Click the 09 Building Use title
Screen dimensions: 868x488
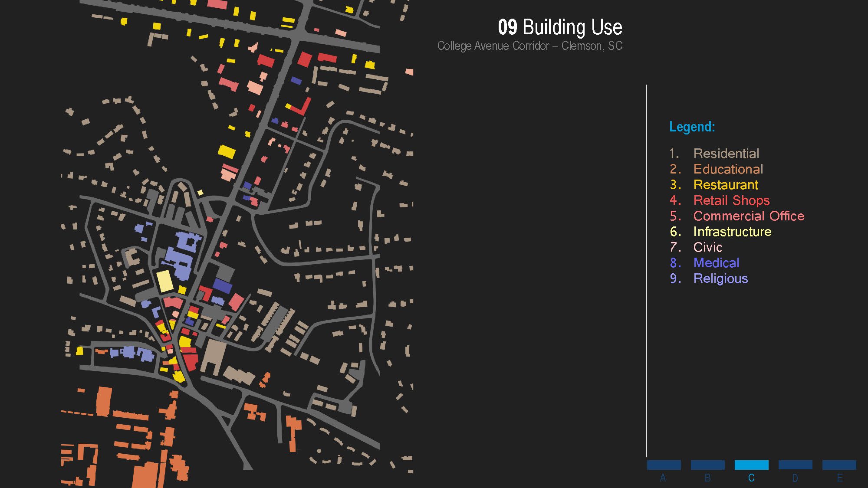[560, 27]
